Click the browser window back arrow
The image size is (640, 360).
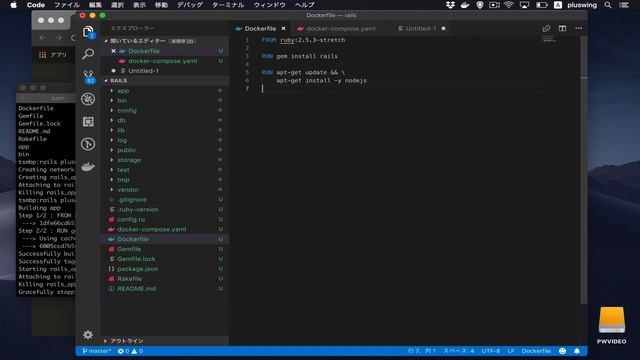[x=43, y=38]
